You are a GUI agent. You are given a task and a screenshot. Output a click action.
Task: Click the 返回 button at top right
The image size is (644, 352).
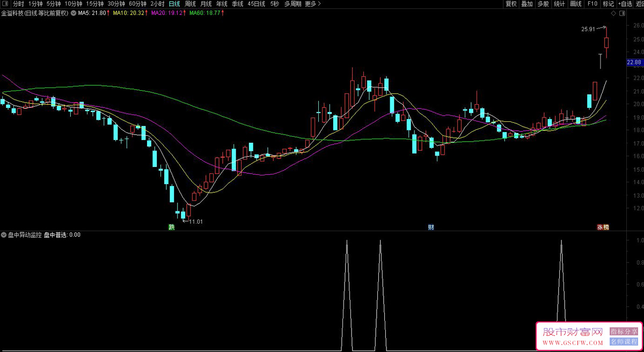[x=640, y=3]
